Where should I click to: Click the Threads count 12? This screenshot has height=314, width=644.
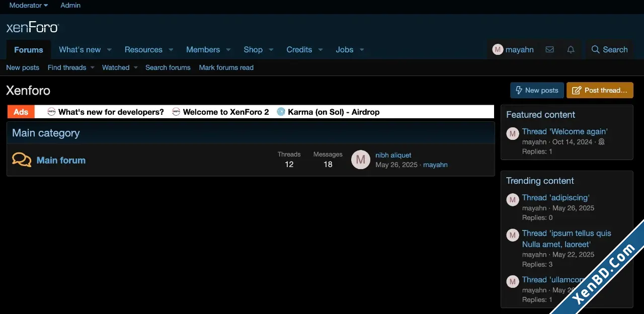point(289,164)
